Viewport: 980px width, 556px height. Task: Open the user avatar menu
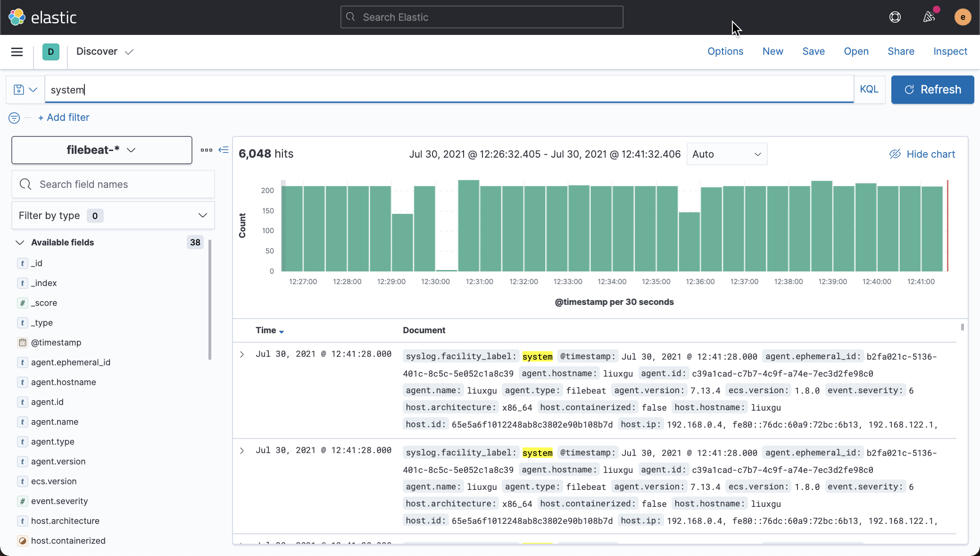click(x=963, y=17)
